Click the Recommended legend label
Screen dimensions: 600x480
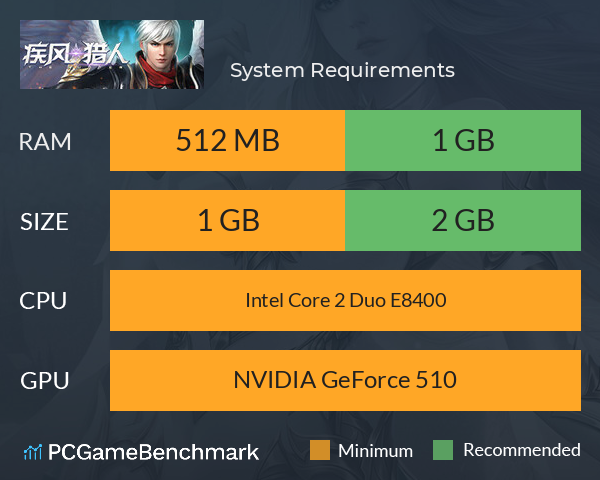[x=522, y=451]
